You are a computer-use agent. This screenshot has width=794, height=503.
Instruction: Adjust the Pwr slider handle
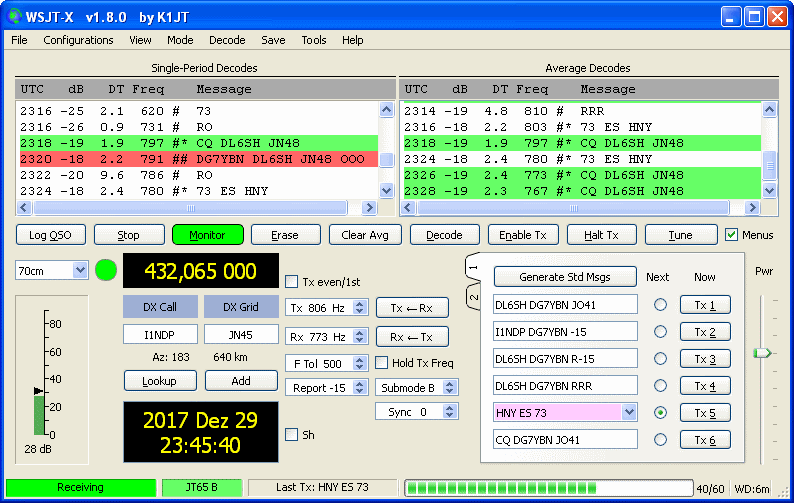click(x=763, y=352)
